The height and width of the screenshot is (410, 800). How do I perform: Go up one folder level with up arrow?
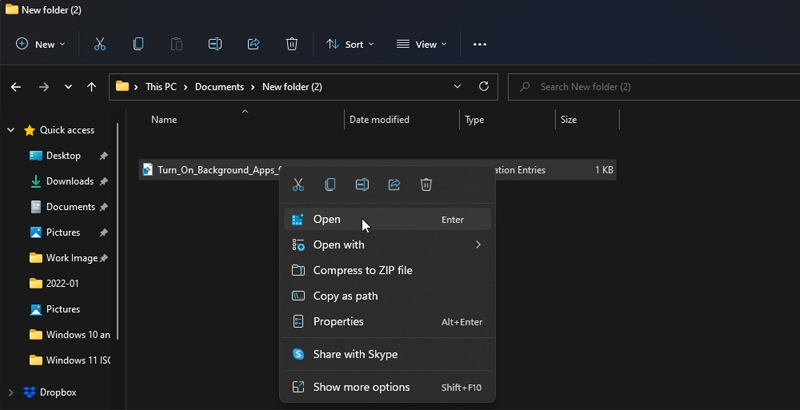pos(91,87)
